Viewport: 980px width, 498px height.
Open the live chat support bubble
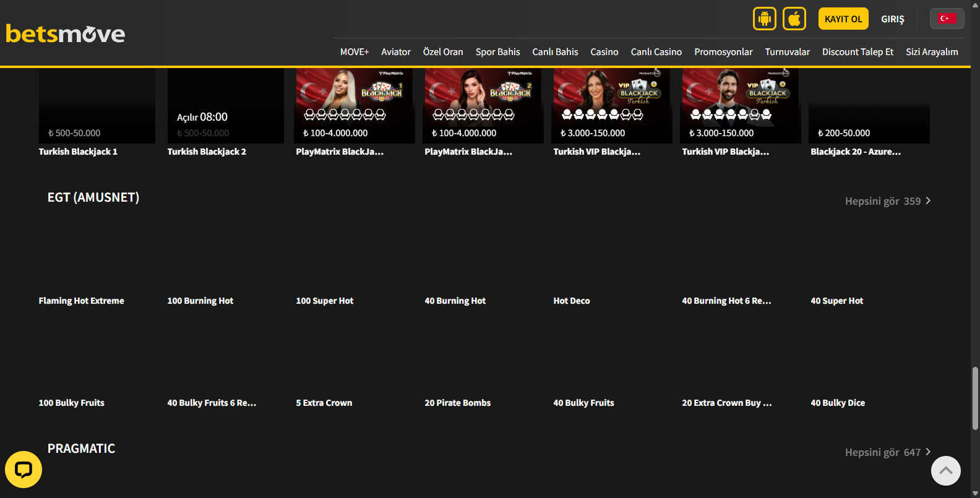point(24,470)
